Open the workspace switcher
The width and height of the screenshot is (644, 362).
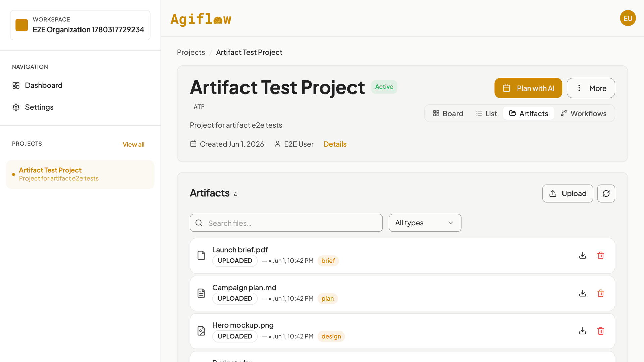(x=80, y=25)
